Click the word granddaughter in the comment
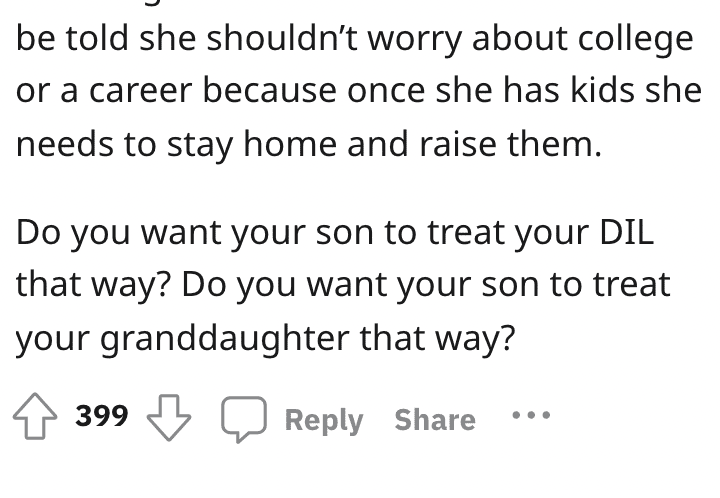 (225, 339)
